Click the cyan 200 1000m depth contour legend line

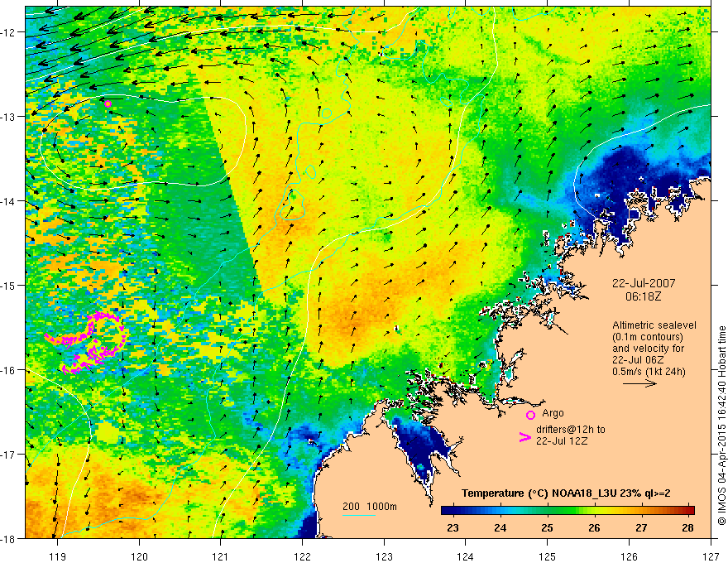click(x=359, y=515)
